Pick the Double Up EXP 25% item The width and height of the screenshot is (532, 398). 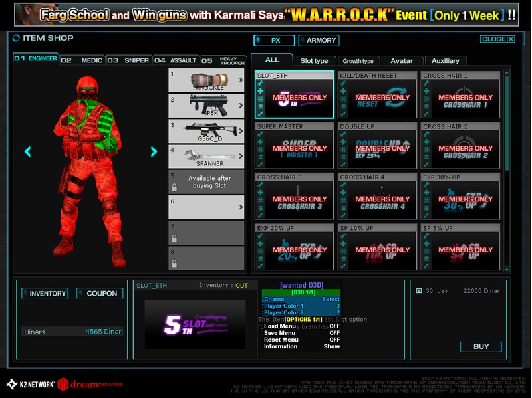coord(377,146)
